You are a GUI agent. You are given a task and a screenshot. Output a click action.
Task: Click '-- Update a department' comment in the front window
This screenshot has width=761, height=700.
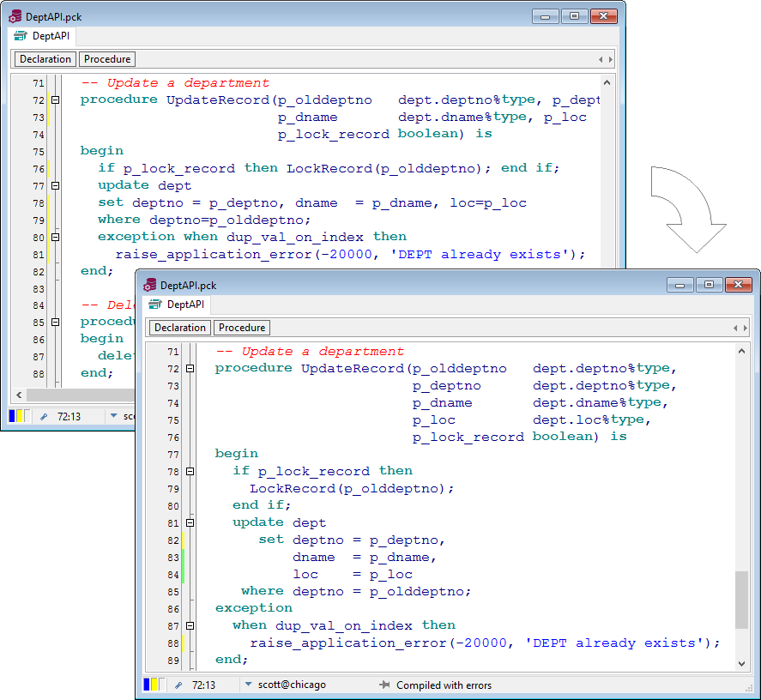[x=310, y=352]
